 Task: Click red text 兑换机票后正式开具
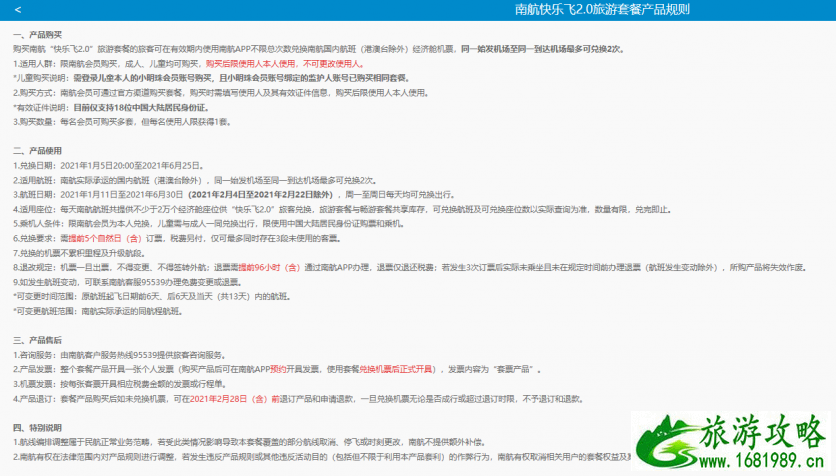[395, 369]
